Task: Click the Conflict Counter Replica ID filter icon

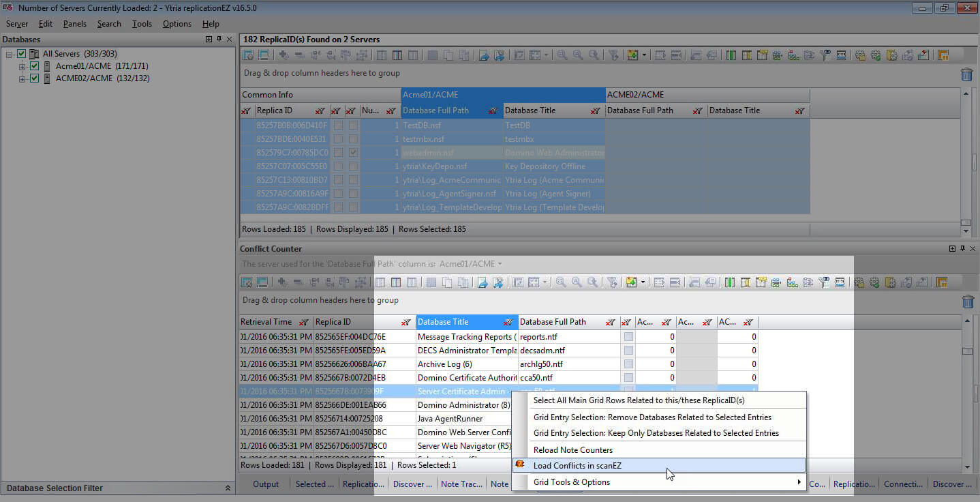Action: coord(406,322)
